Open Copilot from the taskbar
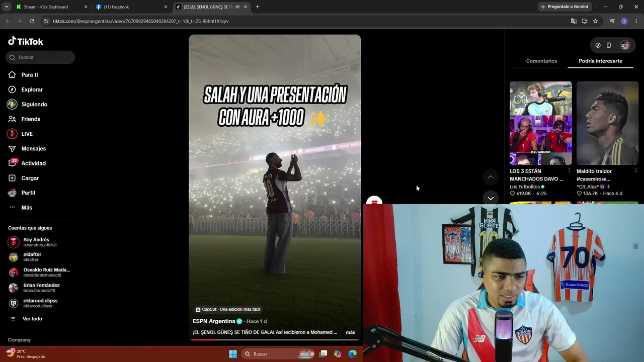Viewport: 644px width, 362px height. [338, 354]
